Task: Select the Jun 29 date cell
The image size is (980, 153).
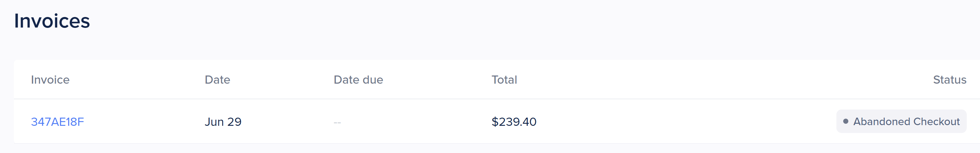Action: click(223, 122)
